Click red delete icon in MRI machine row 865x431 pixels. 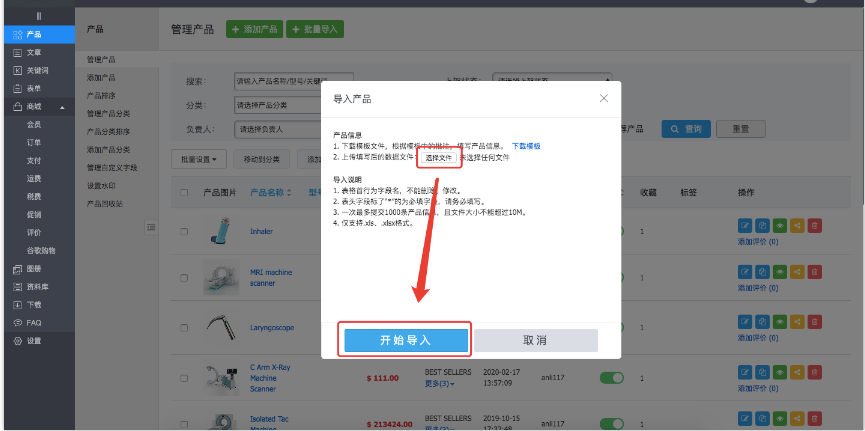click(x=814, y=270)
